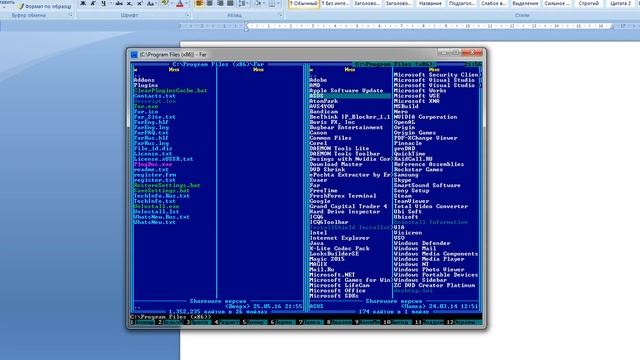Image resolution: width=640 pixels, height=360 pixels.
Task: Toggle underline formatting in Word ribbon
Action: (x=104, y=3)
